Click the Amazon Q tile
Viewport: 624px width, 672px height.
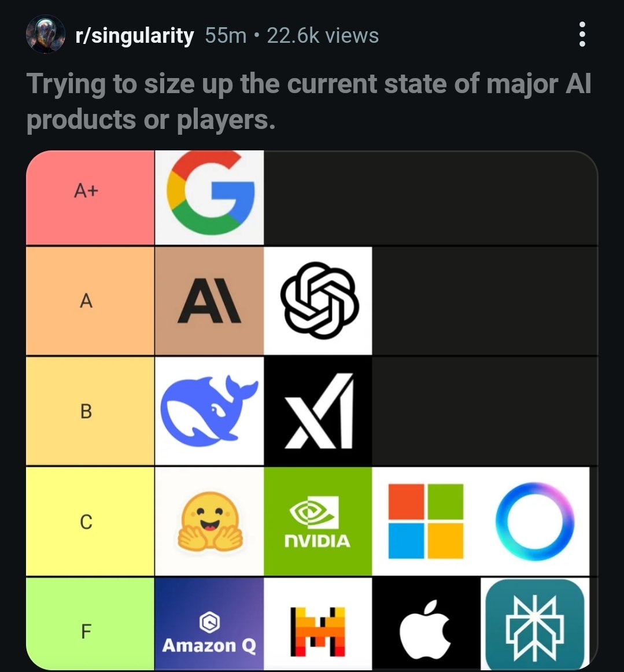click(x=209, y=623)
